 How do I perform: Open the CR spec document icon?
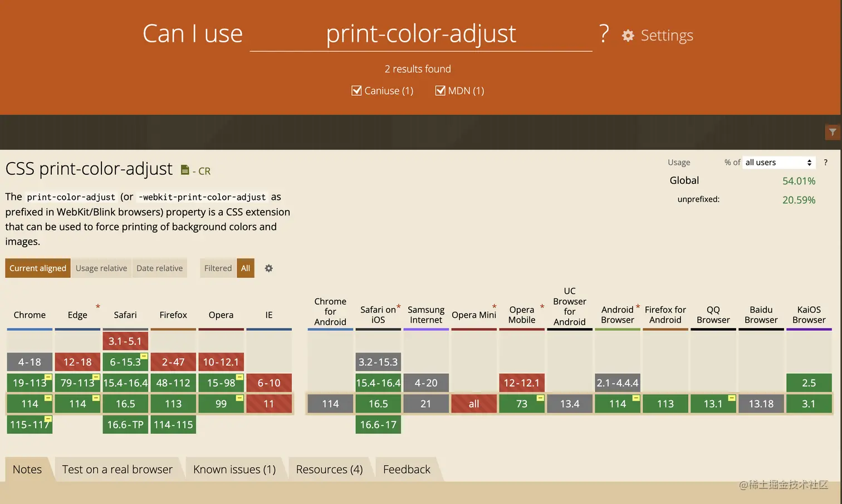[185, 170]
